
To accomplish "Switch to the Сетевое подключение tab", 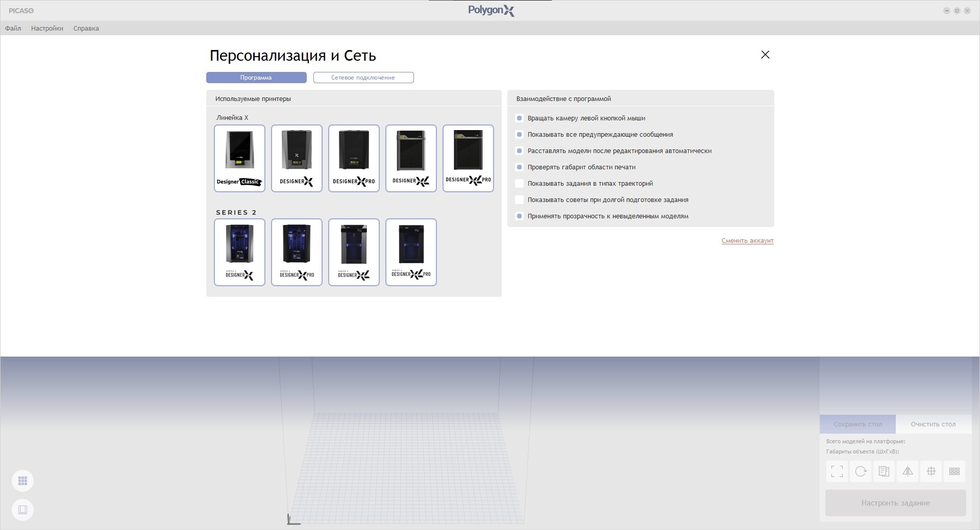I will [x=363, y=78].
